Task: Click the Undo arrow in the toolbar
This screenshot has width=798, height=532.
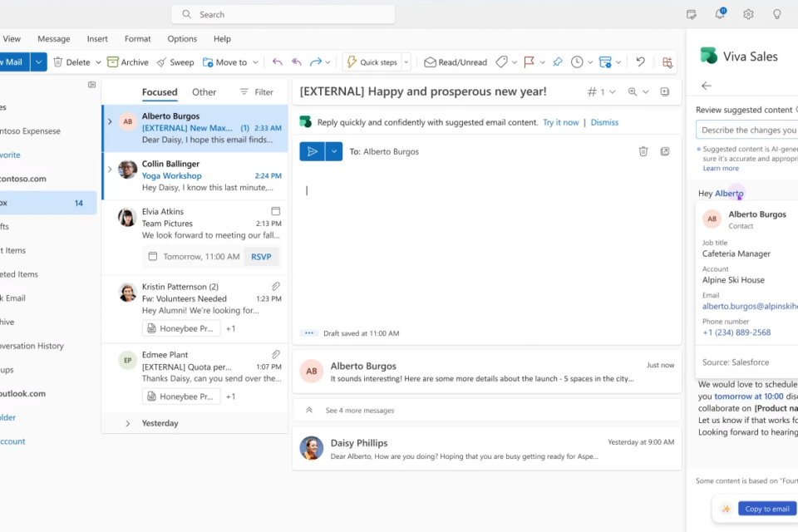Action: pyautogui.click(x=639, y=62)
